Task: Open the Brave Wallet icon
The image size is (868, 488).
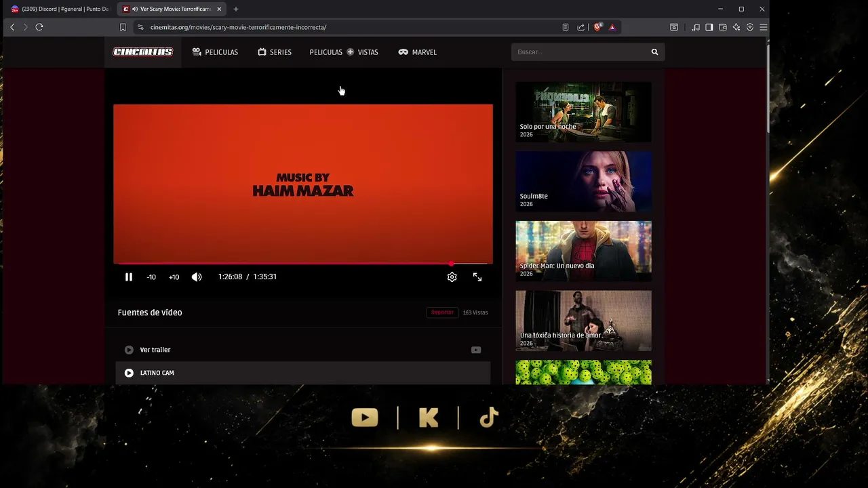Action: [723, 27]
